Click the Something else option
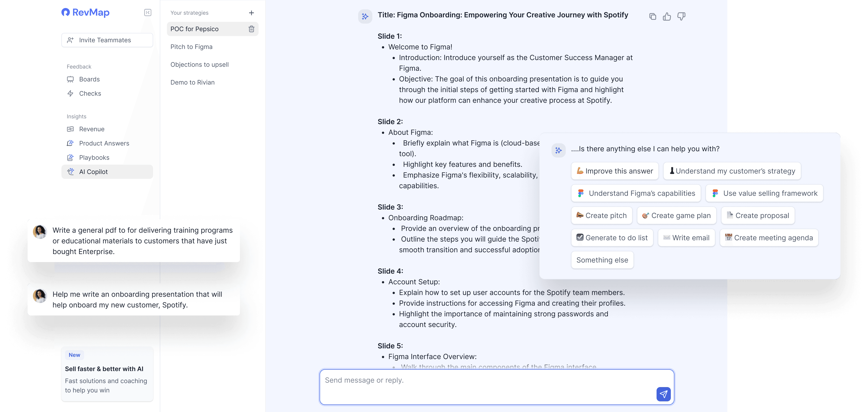 [602, 260]
